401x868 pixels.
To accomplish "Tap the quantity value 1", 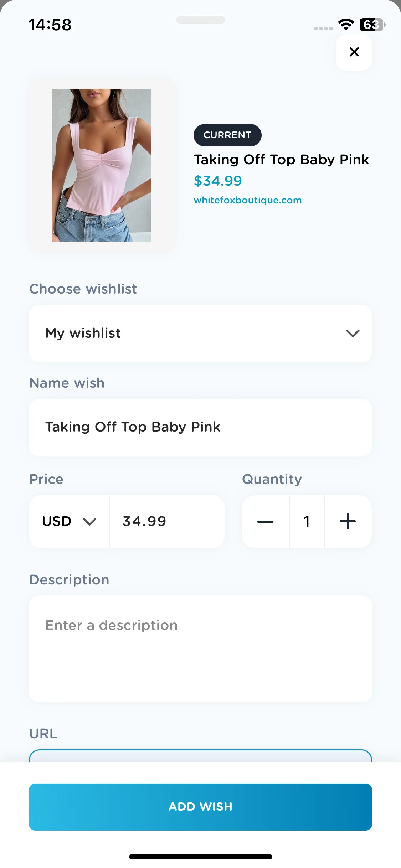I will pos(307,521).
